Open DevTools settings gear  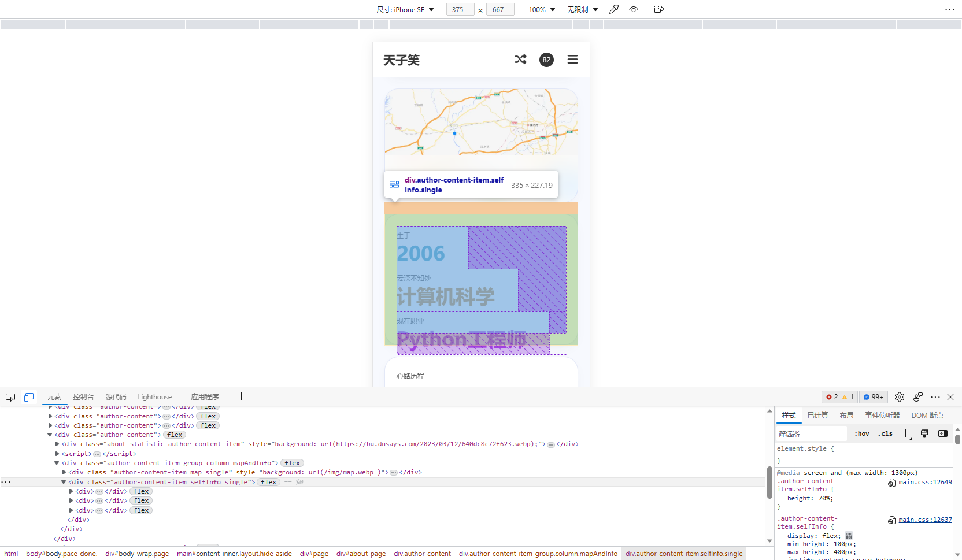tap(899, 397)
